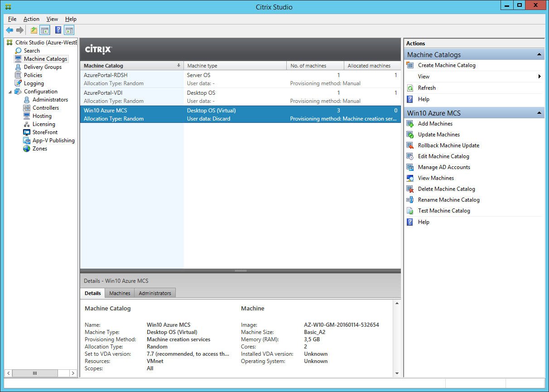Collapse the Machine Catalogs actions section
This screenshot has width=549, height=392.
click(x=539, y=54)
